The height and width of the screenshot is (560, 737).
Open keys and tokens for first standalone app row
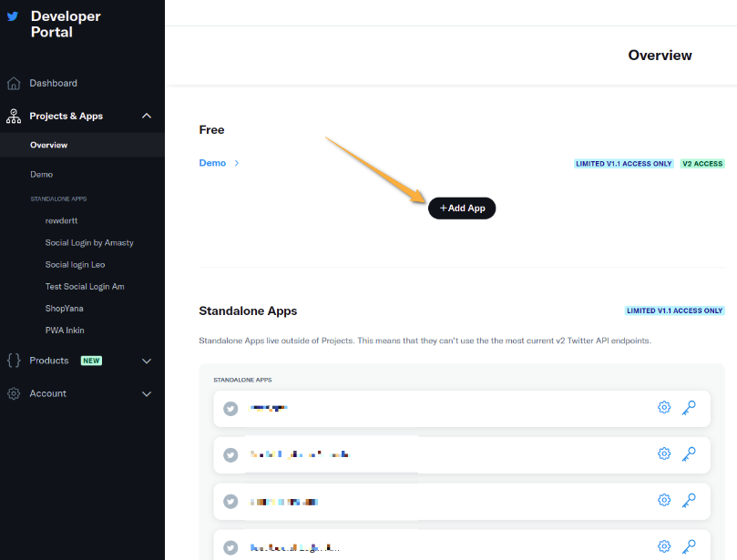[x=689, y=407]
